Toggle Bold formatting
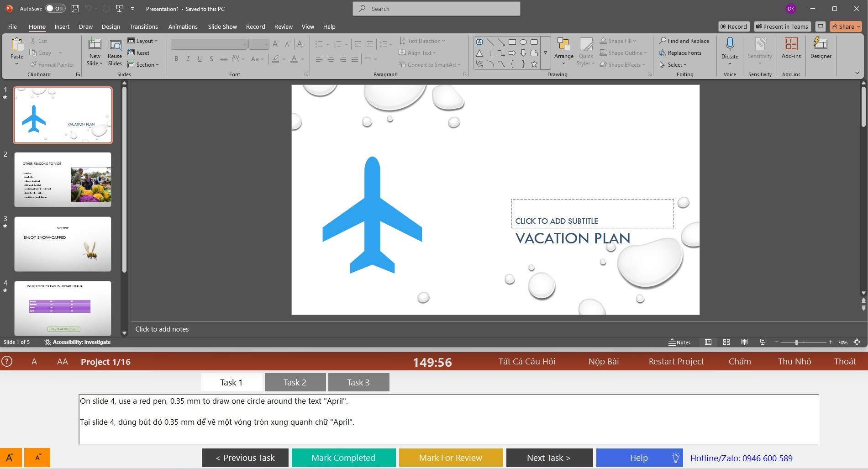Viewport: 868px width, 469px height. click(x=176, y=58)
